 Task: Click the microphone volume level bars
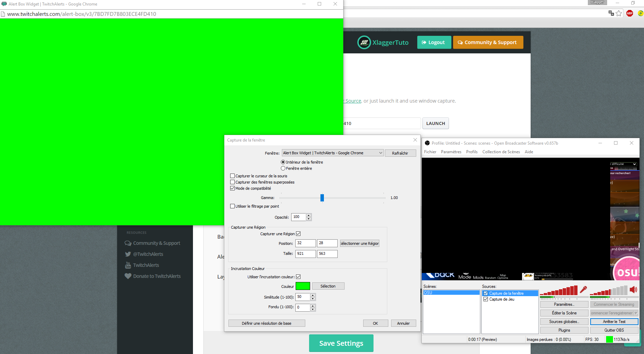click(559, 291)
